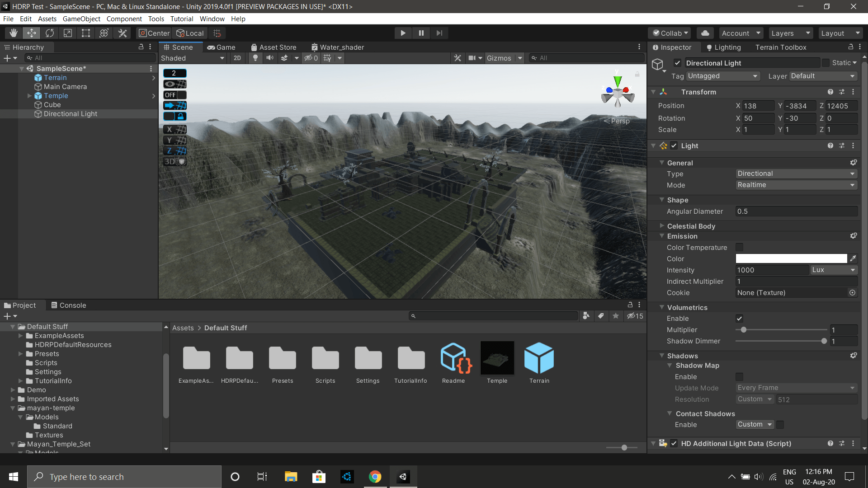868x488 pixels.
Task: Select the Move tool
Action: (32, 33)
